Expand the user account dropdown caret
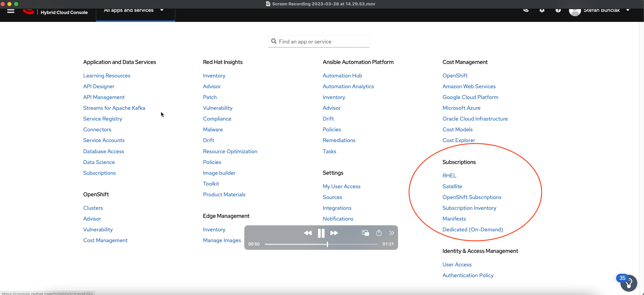This screenshot has height=295, width=644. click(628, 10)
